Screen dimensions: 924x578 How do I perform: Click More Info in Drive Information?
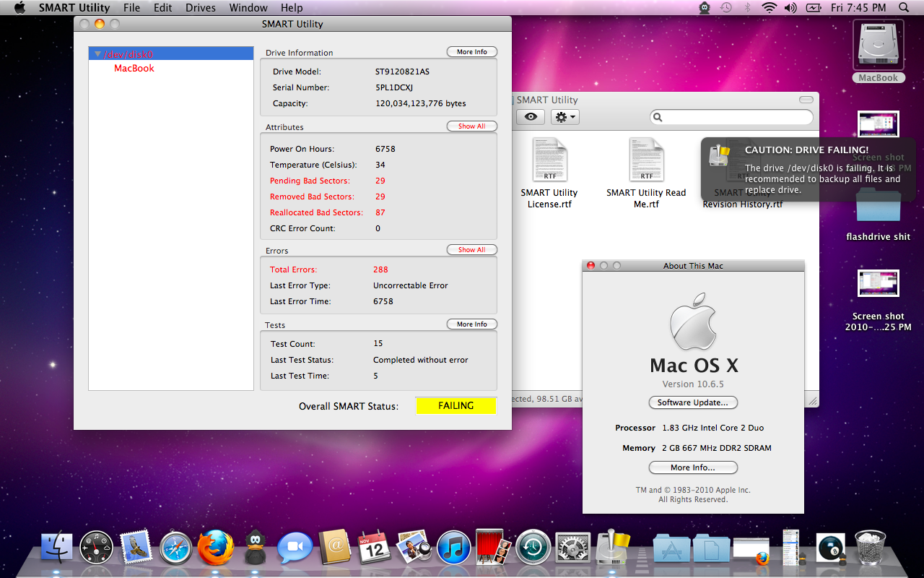coord(472,52)
